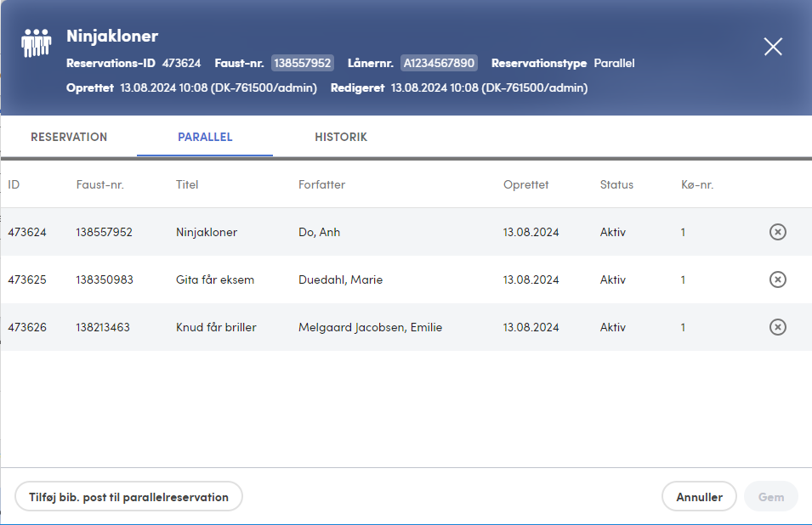Click the Ninjakloner dialog heading

pyautogui.click(x=112, y=36)
